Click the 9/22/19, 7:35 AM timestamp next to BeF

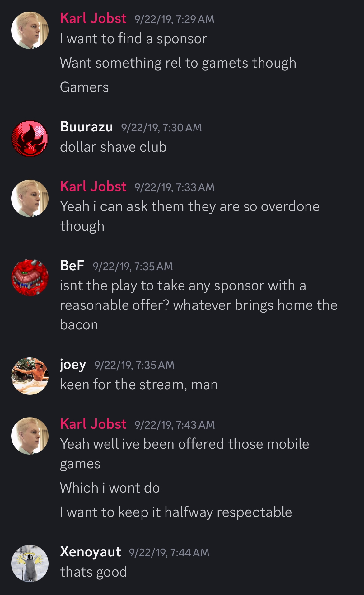tap(133, 267)
